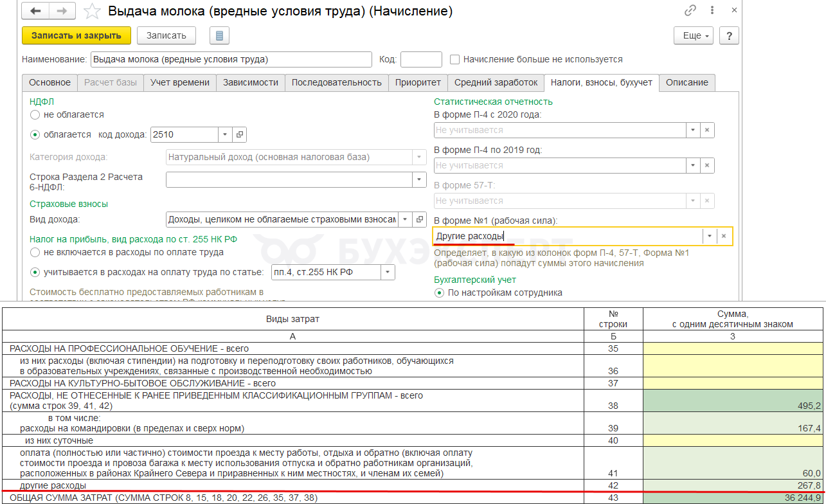
Task: Click the Виды затрат column header
Action: pos(292,319)
